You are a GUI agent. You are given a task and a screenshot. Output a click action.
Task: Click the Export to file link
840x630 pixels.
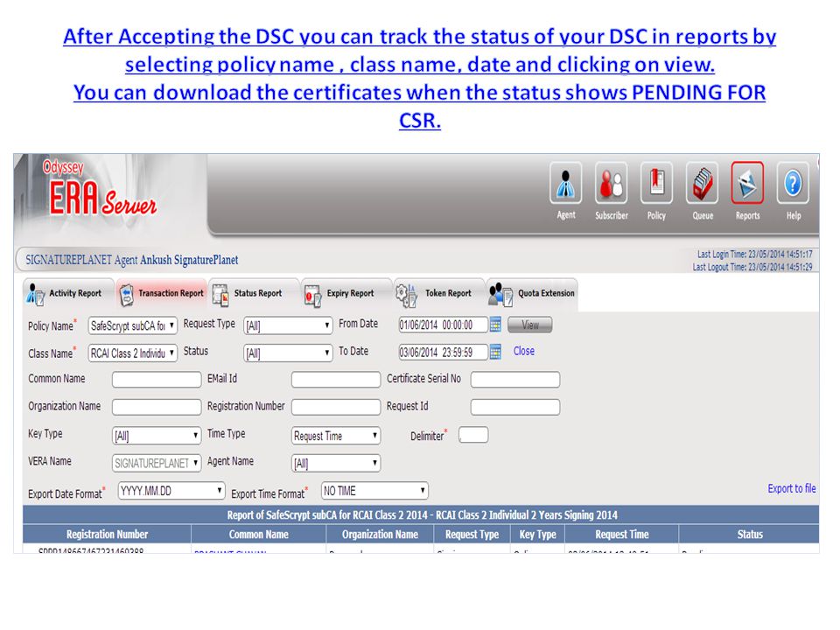(791, 488)
